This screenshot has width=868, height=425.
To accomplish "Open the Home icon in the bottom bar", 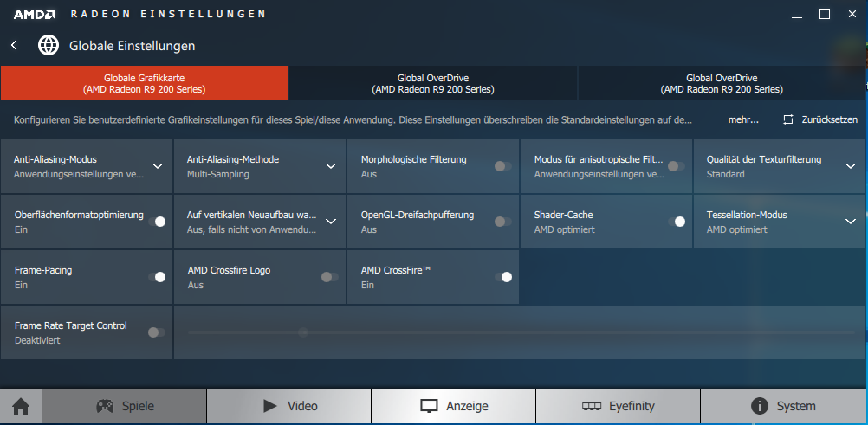I will coord(21,407).
